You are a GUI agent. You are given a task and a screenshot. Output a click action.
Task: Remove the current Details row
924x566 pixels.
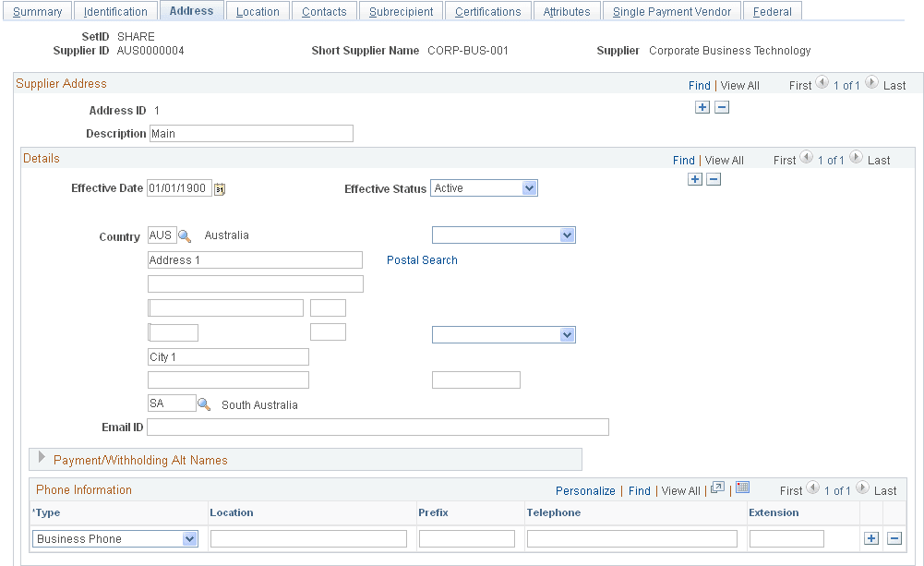(x=714, y=178)
